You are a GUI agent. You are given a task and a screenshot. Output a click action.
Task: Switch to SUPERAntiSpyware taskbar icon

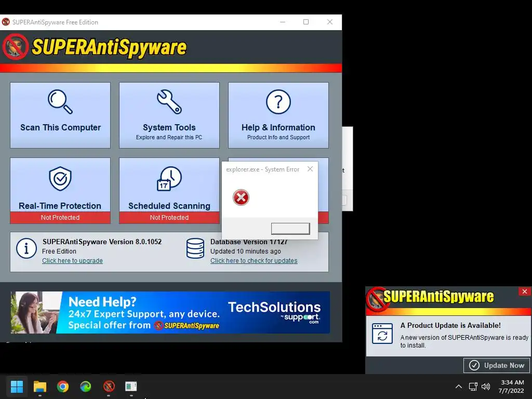click(109, 387)
